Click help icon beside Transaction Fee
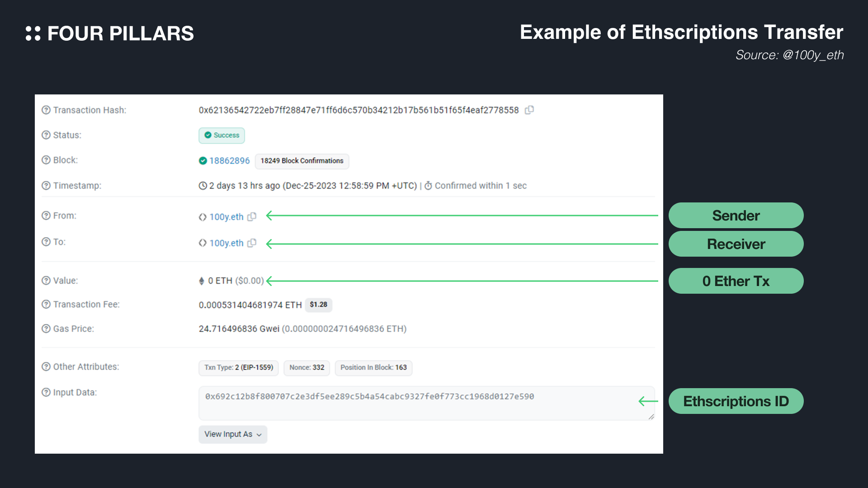 (46, 304)
